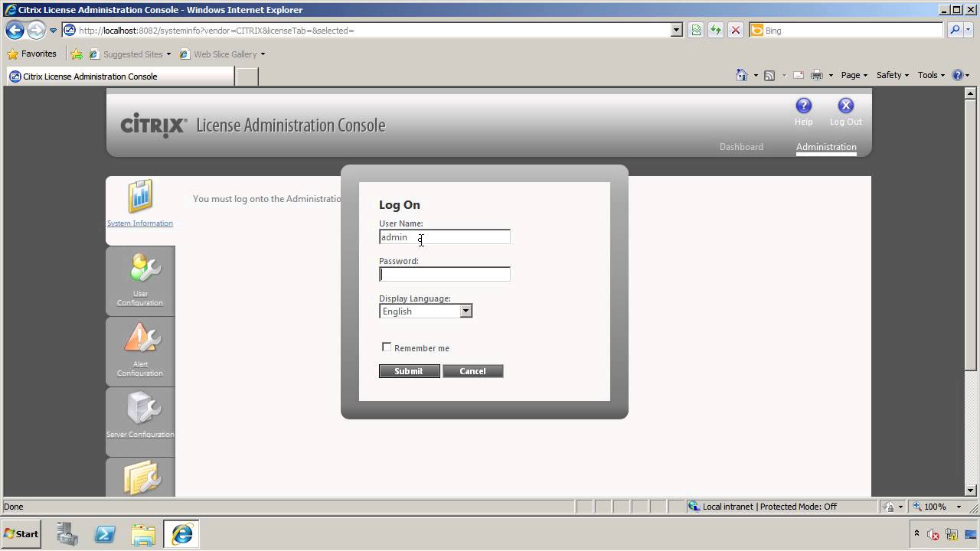This screenshot has width=980, height=551.
Task: Click the Start button
Action: pyautogui.click(x=21, y=534)
